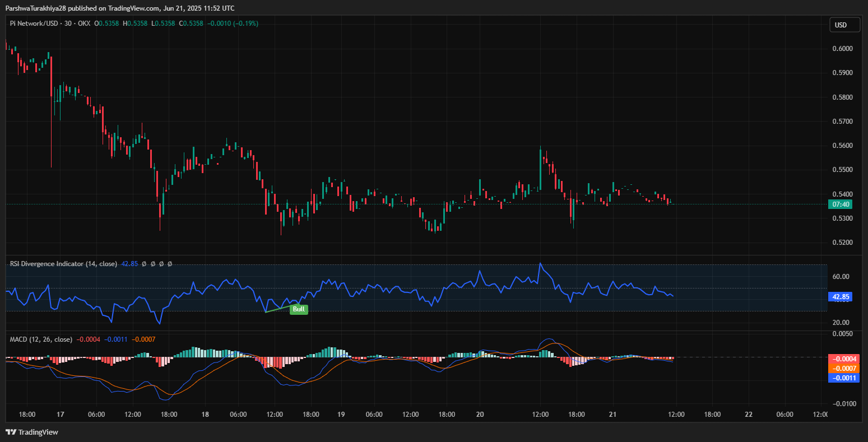The width and height of the screenshot is (868, 442).
Task: Click the -0.0007 value in MACD legend
Action: coord(145,339)
